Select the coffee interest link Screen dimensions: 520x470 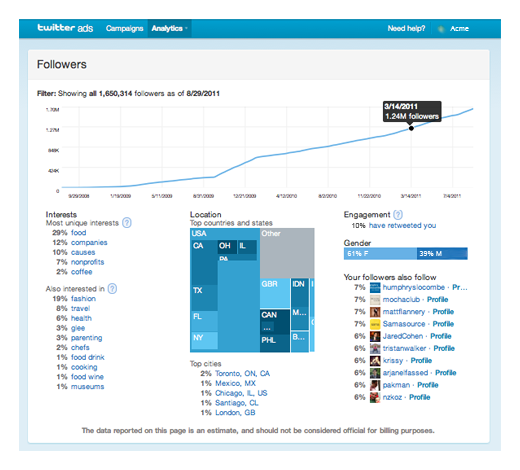pos(81,272)
